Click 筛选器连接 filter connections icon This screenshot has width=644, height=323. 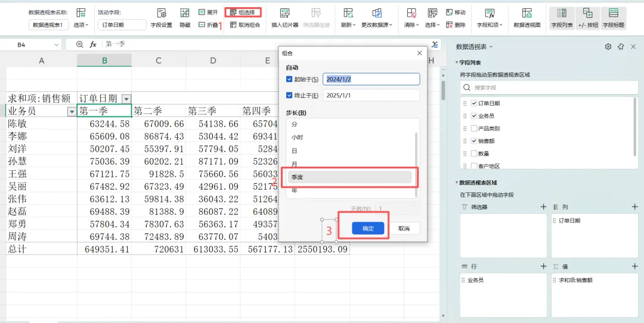tap(316, 13)
